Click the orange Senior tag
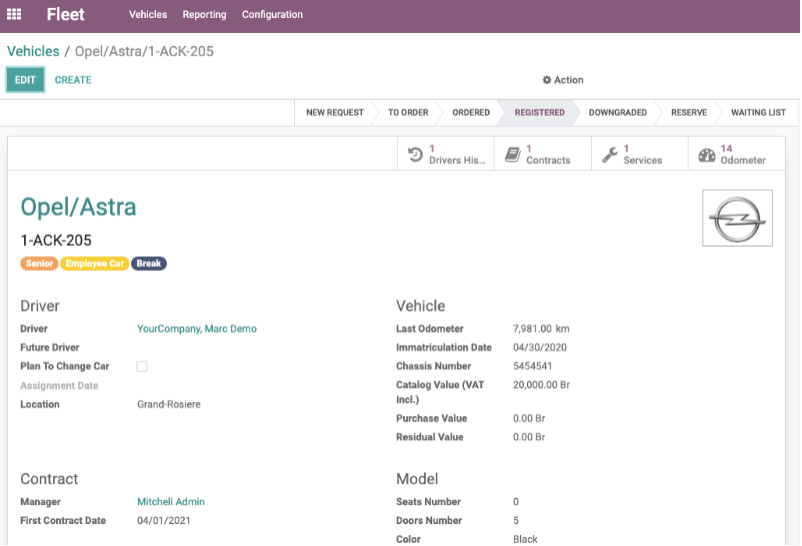This screenshot has width=802, height=546. pos(39,264)
